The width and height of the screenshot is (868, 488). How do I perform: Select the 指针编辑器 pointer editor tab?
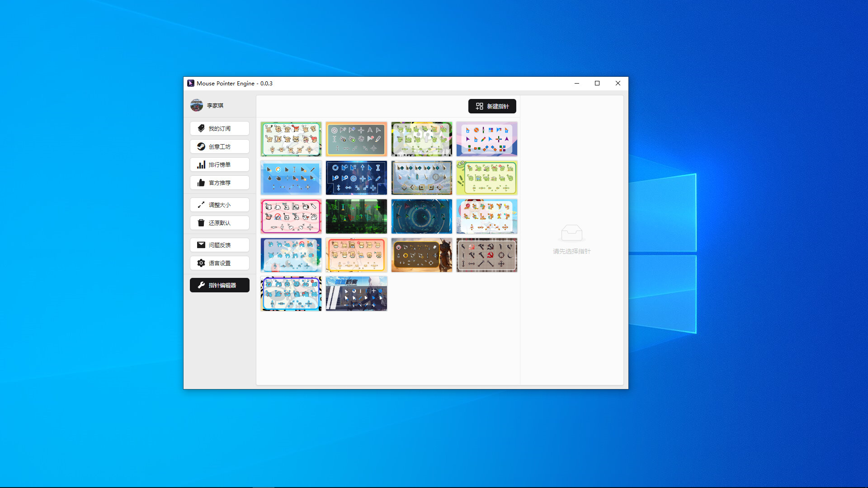[x=219, y=285]
